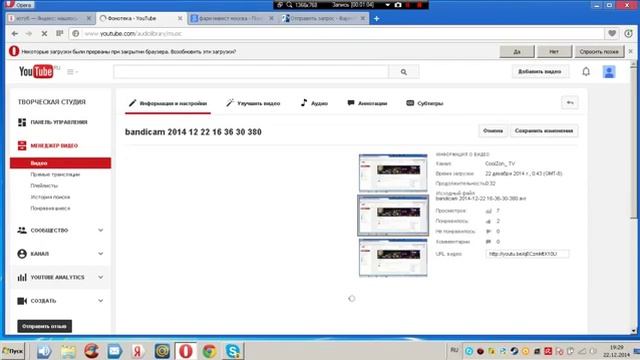Switch to the third browser tab

(232, 18)
